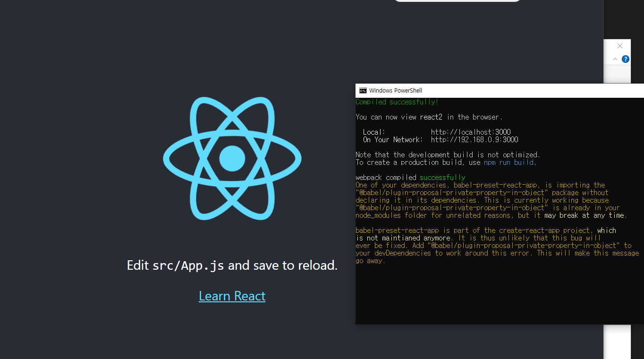The image size is (644, 359).
Task: Click the 'Local:' label in PowerShell
Action: click(374, 132)
